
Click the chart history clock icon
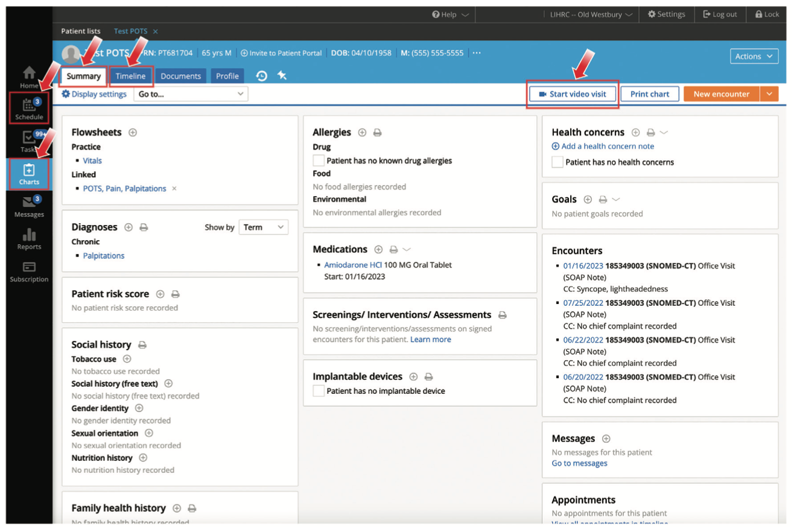(x=261, y=76)
